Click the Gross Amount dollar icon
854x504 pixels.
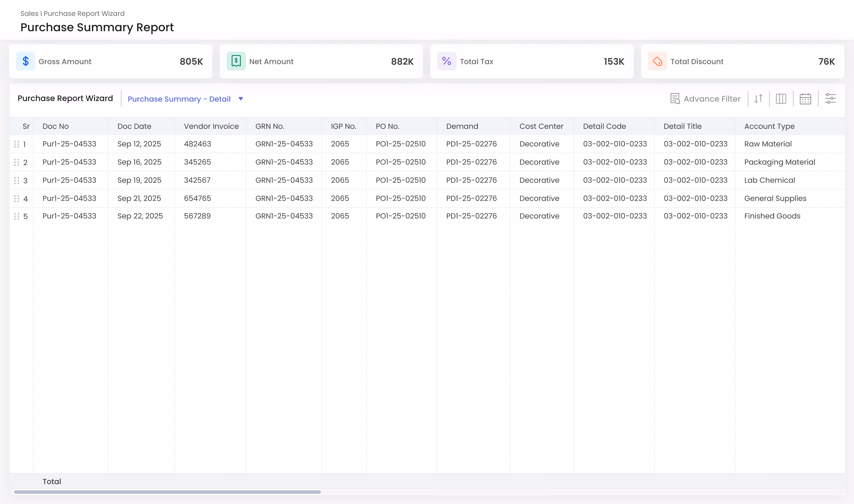point(26,61)
